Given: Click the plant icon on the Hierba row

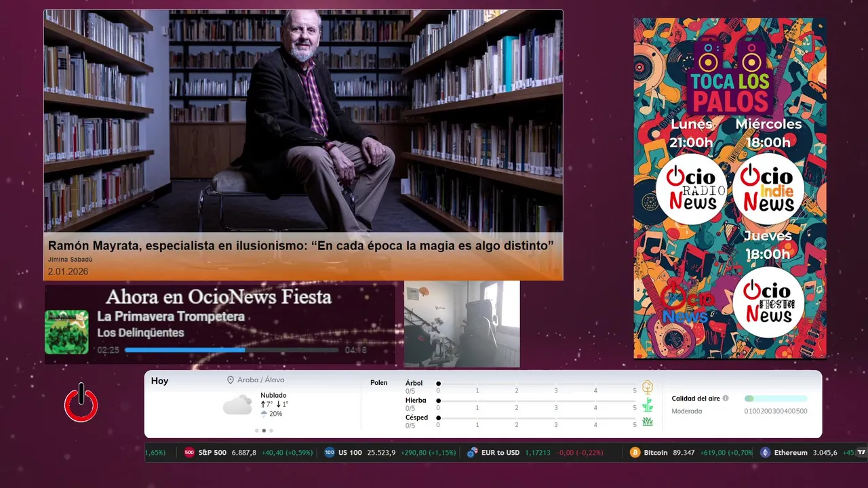Looking at the screenshot, I should click(648, 405).
